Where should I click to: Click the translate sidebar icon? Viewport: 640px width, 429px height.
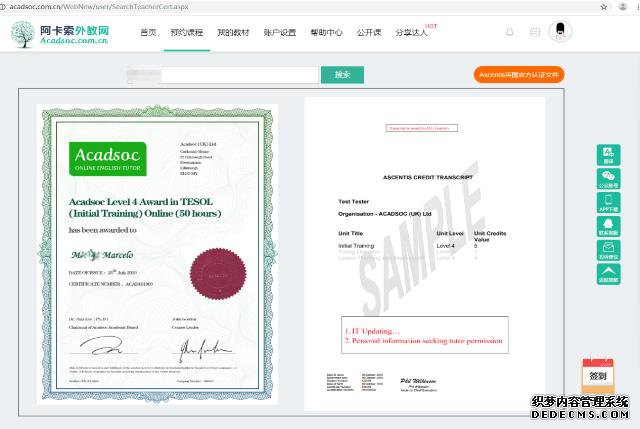coord(609,155)
